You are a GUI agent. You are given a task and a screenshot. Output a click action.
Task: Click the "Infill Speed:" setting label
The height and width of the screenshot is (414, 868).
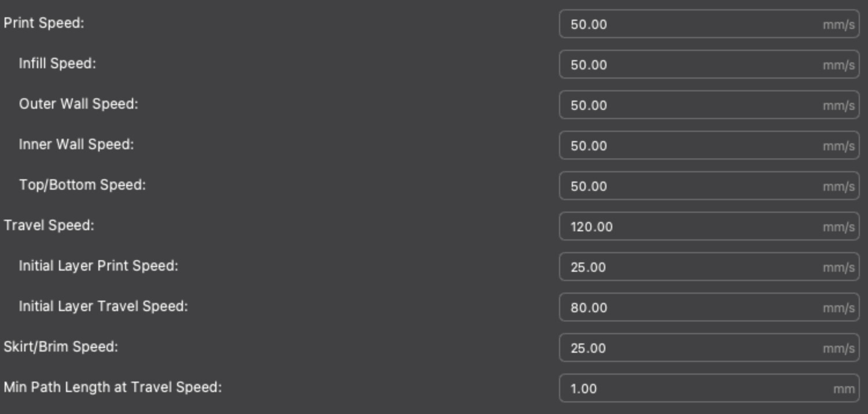tap(57, 64)
